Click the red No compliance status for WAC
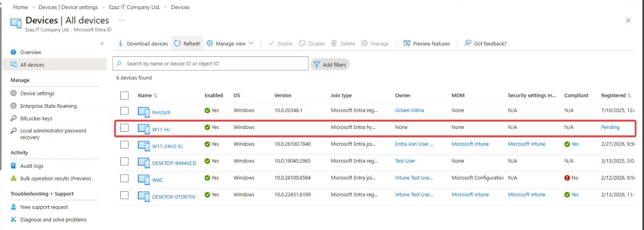The image size is (644, 230). (x=571, y=178)
